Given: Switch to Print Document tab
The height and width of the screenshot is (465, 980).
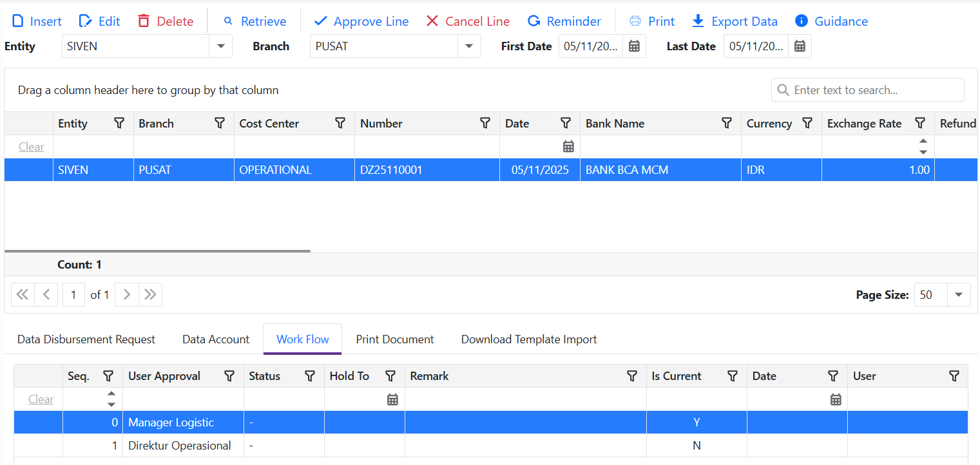Looking at the screenshot, I should point(395,339).
